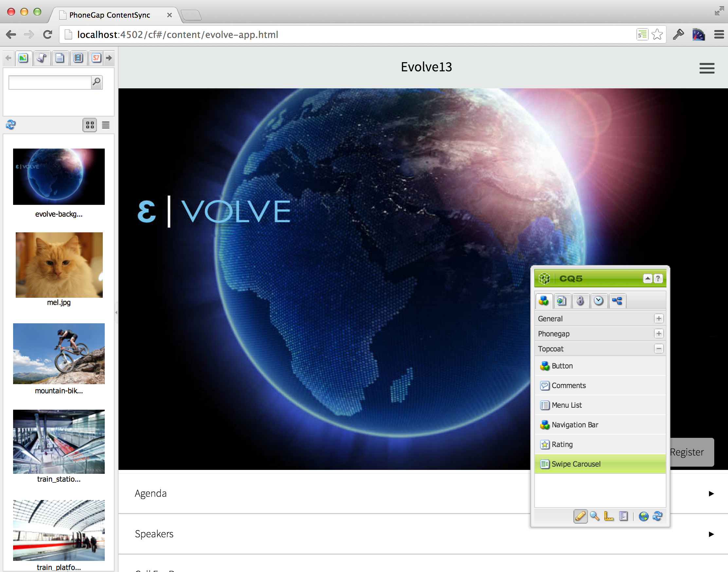Toggle sidekick Edit mode pencil

pyautogui.click(x=580, y=516)
